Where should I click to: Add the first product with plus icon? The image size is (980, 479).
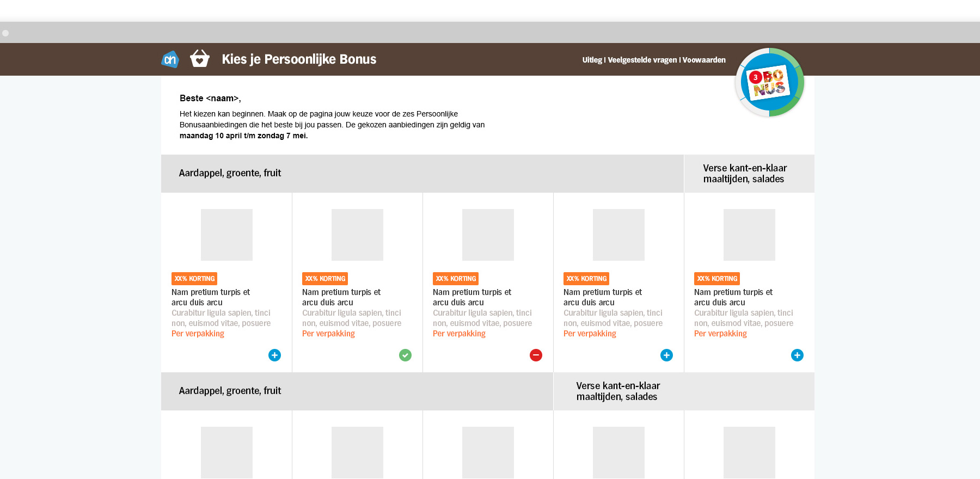tap(274, 355)
